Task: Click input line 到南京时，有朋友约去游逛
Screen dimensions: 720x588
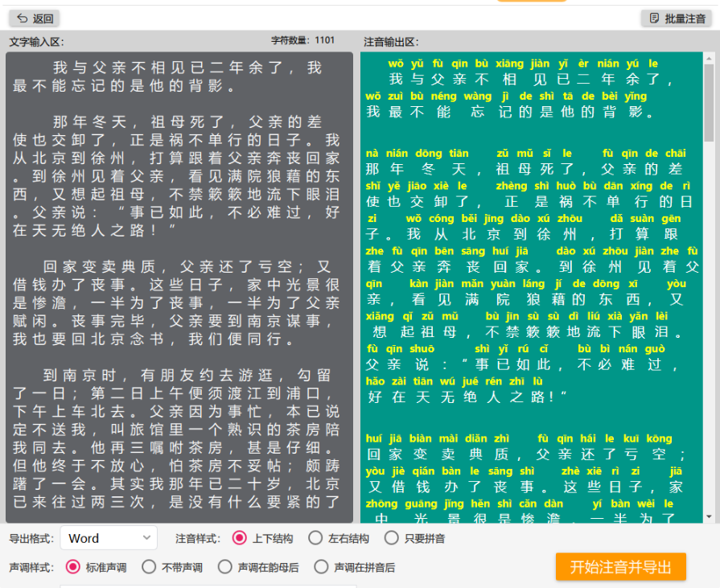Action: tap(187, 376)
